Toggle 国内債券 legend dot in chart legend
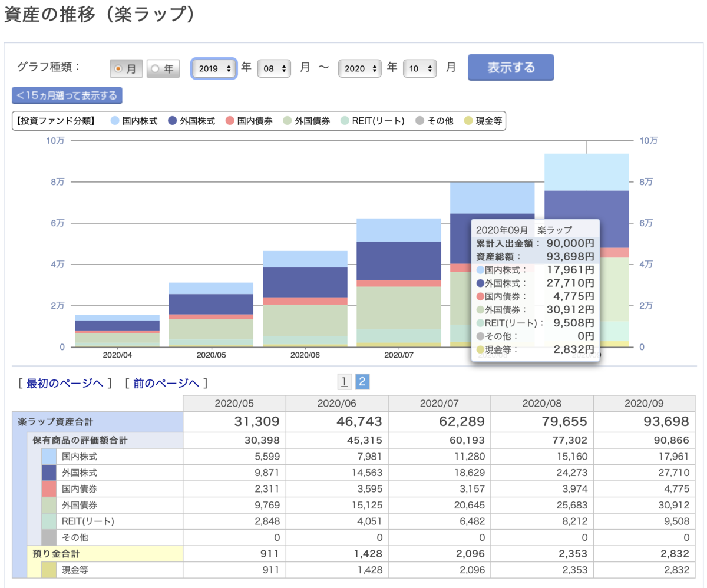The width and height of the screenshot is (707, 588). coord(230,121)
